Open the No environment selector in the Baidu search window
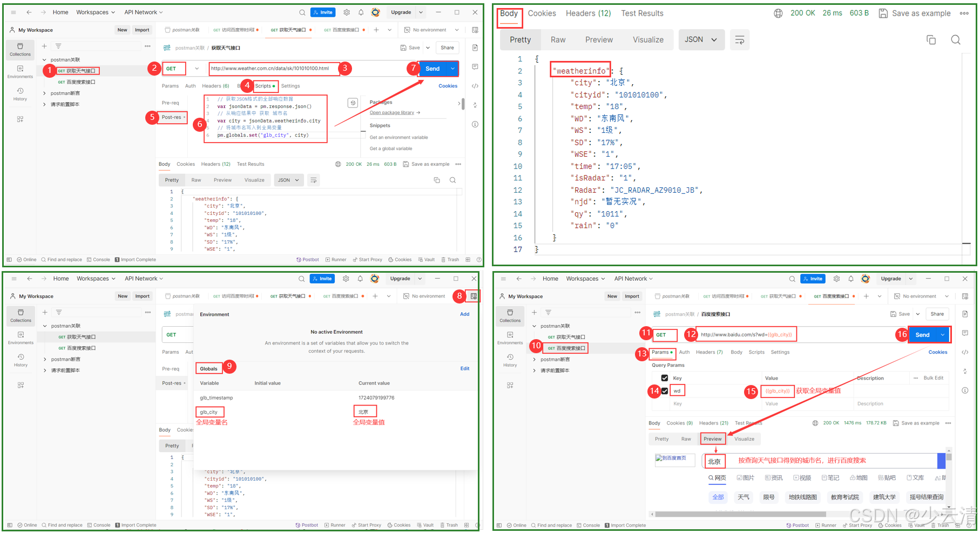The width and height of the screenshot is (980, 533). pos(922,296)
